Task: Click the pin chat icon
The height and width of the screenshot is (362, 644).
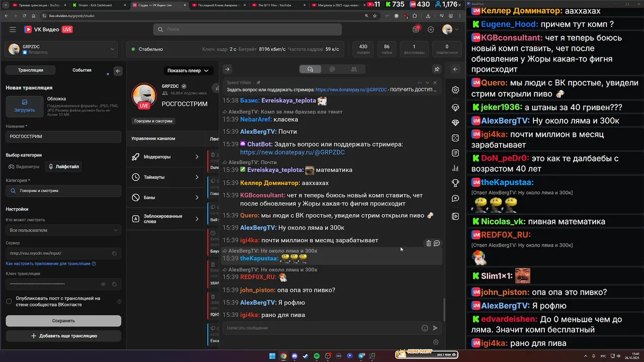Action: click(x=437, y=69)
